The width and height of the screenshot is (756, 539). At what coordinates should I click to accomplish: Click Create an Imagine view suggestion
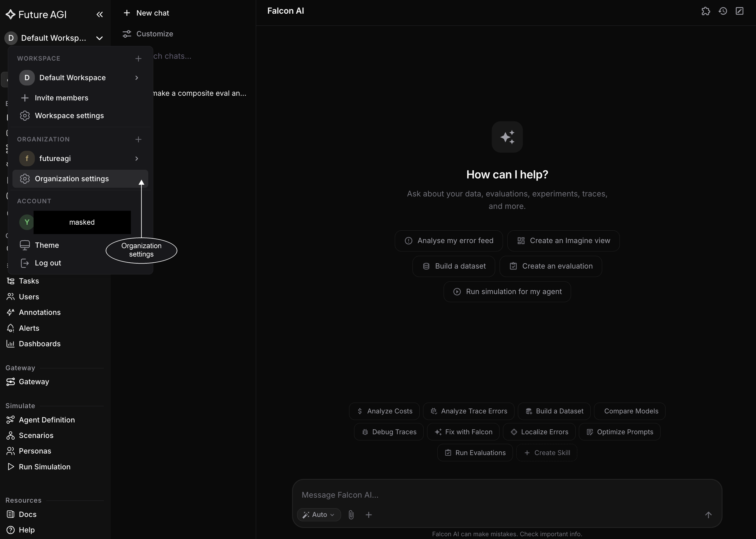coord(563,241)
